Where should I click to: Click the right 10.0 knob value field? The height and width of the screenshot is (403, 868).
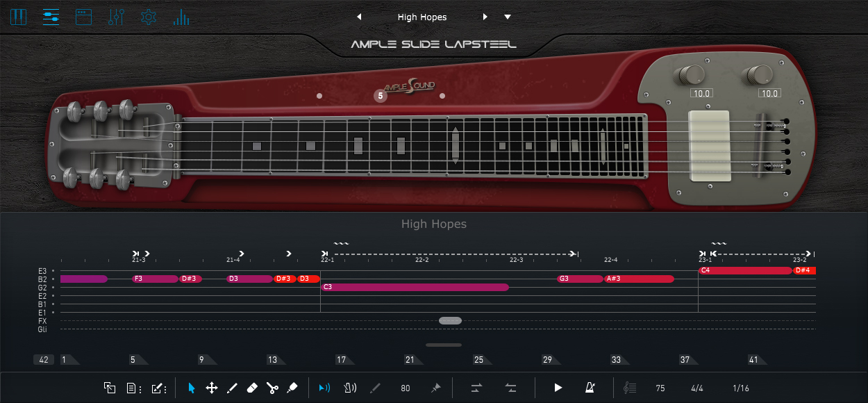tap(769, 93)
